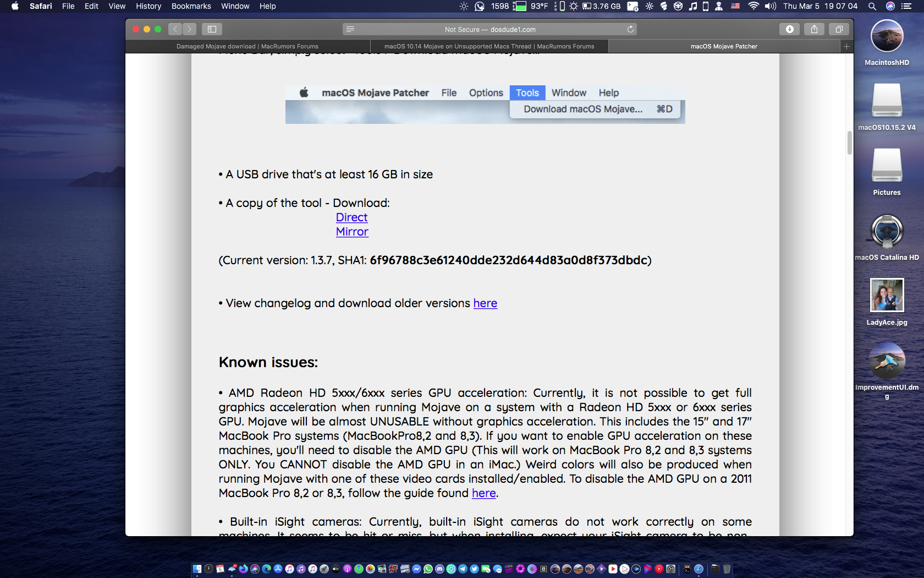924x578 pixels.
Task: Open Wi-Fi status menu
Action: [x=754, y=6]
